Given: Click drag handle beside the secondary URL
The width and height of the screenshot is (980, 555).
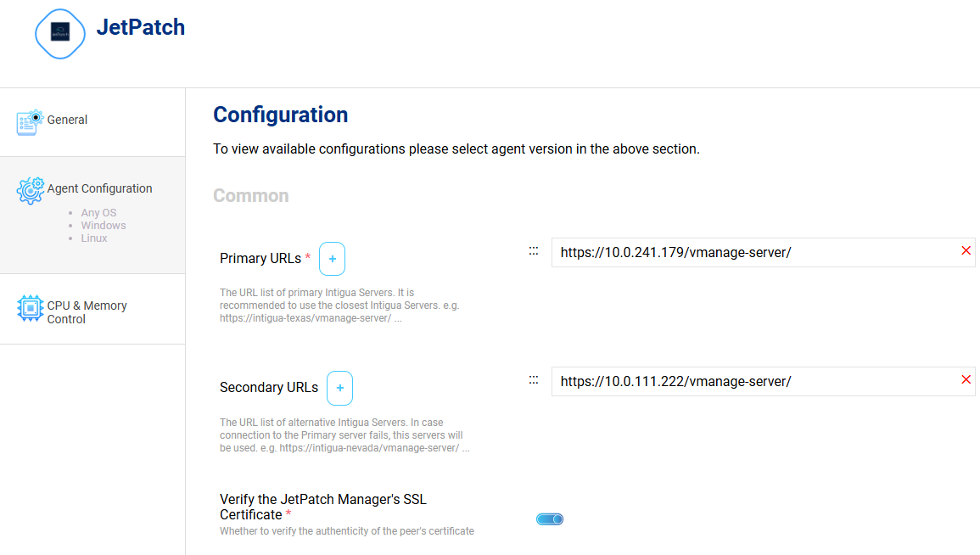Looking at the screenshot, I should click(534, 380).
